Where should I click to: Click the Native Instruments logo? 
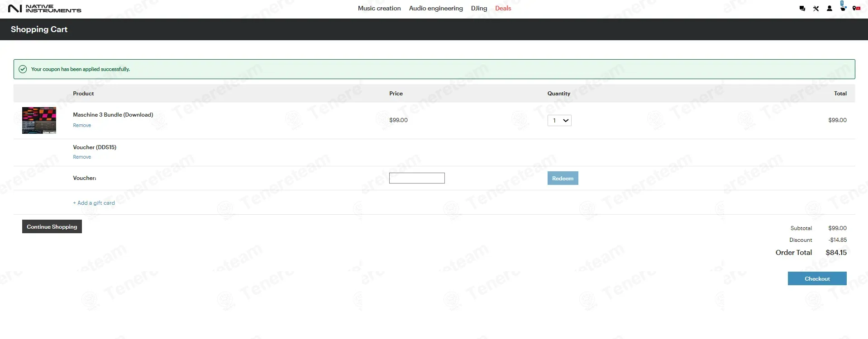44,9
